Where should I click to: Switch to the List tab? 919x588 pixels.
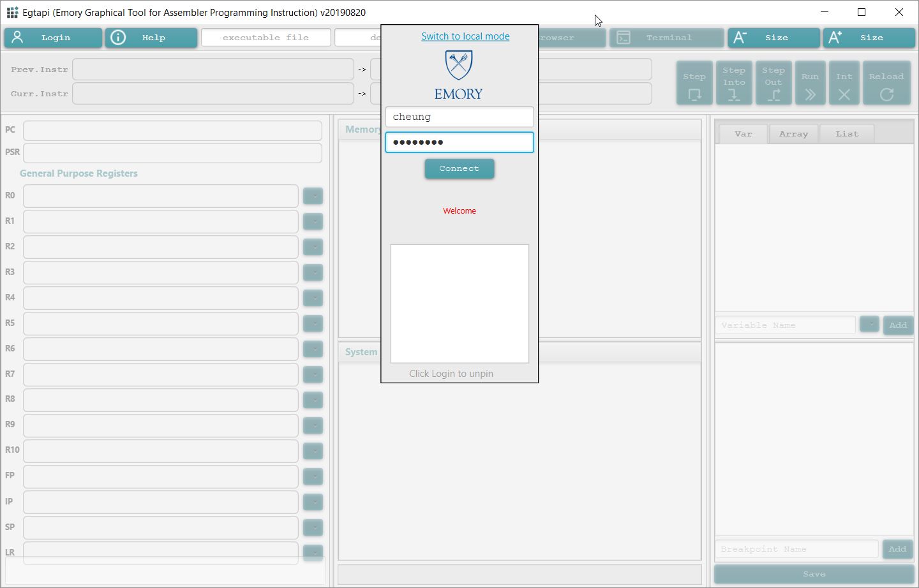847,134
